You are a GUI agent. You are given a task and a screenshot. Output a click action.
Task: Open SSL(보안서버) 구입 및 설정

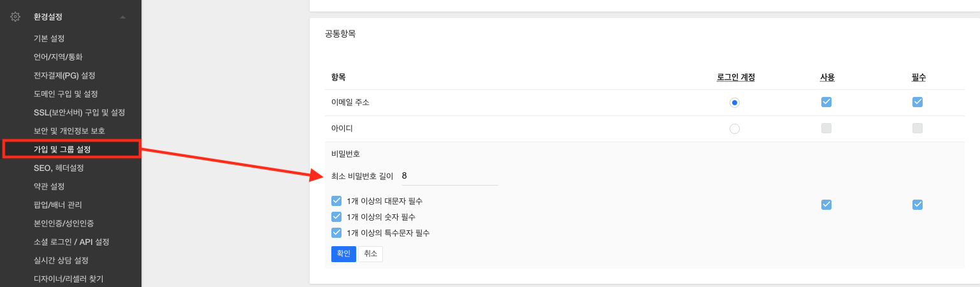click(x=79, y=112)
